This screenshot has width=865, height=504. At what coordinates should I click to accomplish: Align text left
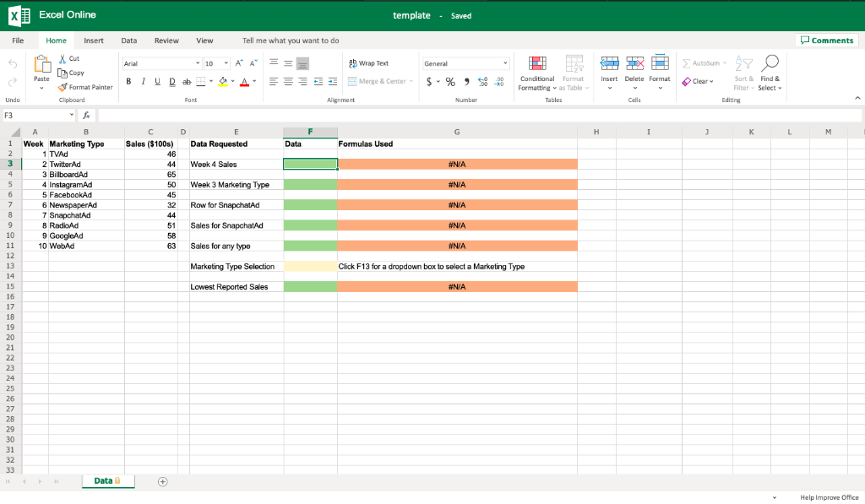tap(274, 82)
